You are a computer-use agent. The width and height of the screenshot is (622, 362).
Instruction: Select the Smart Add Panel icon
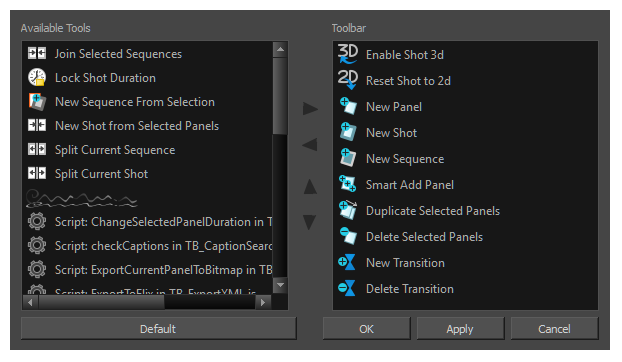[x=348, y=184]
